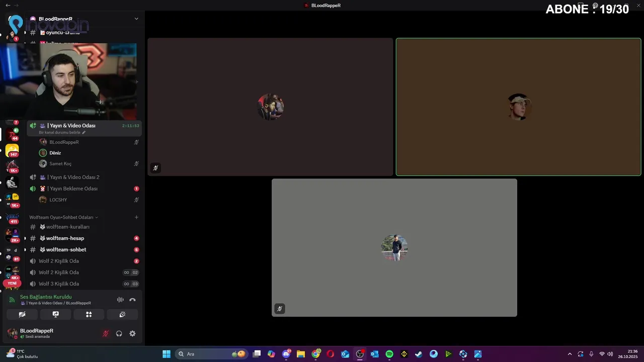Focus the video tile with green speaking border
Image resolution: width=644 pixels, height=362 pixels.
[518, 107]
